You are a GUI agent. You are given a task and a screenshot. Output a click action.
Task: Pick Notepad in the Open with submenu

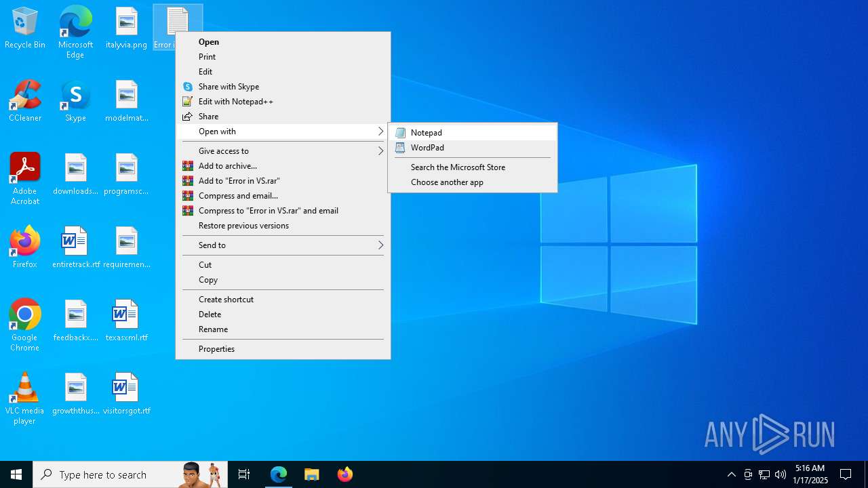(x=473, y=133)
